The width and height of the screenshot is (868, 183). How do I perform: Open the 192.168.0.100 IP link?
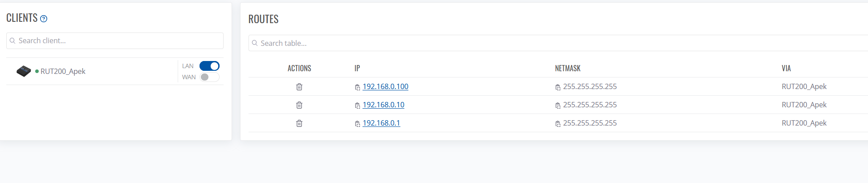[x=385, y=86]
